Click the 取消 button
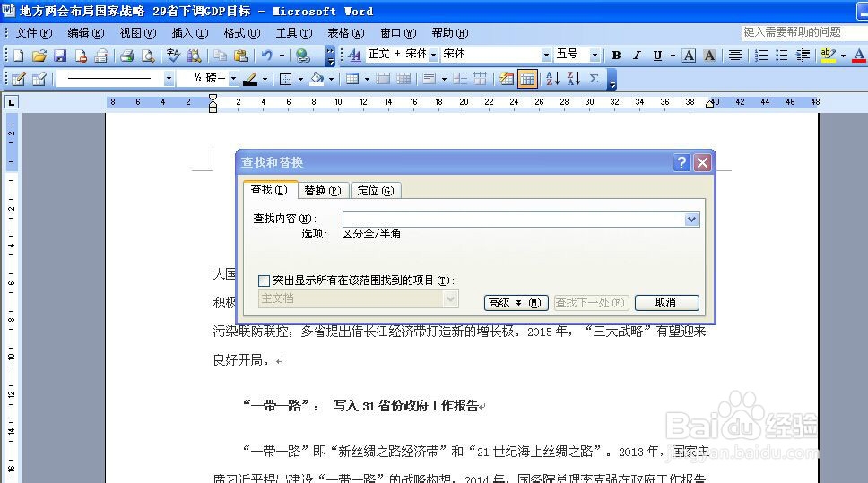868x483 pixels. [x=666, y=303]
